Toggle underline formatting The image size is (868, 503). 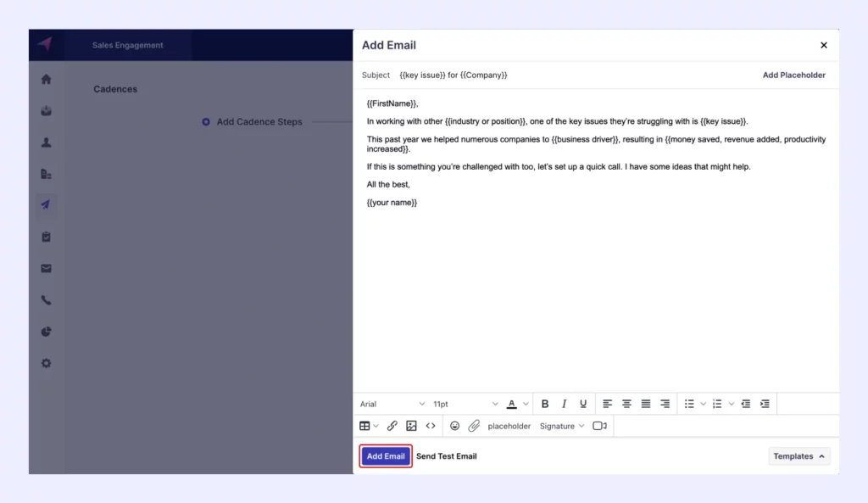click(x=583, y=403)
